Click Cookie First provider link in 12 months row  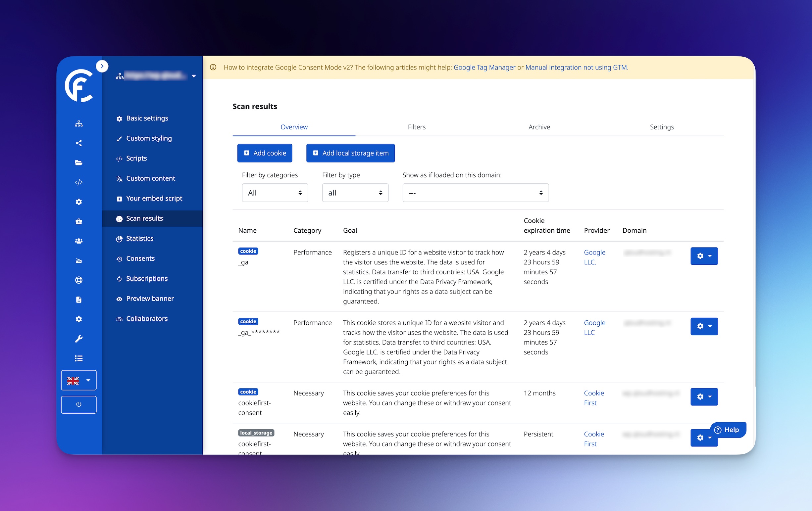[x=594, y=398]
